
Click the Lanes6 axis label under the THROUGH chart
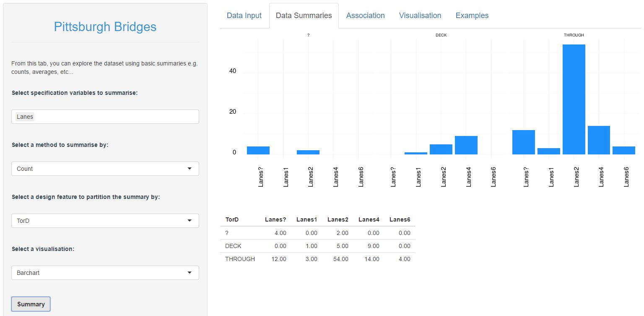(626, 176)
